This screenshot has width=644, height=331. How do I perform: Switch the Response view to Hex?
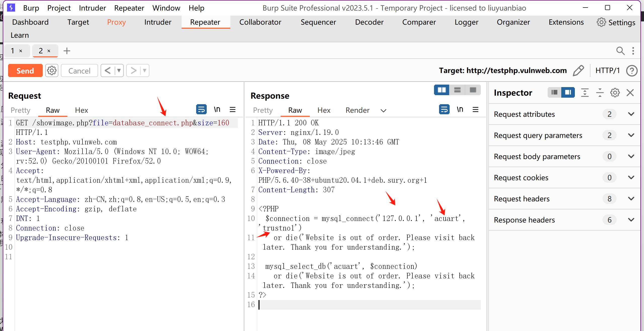(x=324, y=110)
